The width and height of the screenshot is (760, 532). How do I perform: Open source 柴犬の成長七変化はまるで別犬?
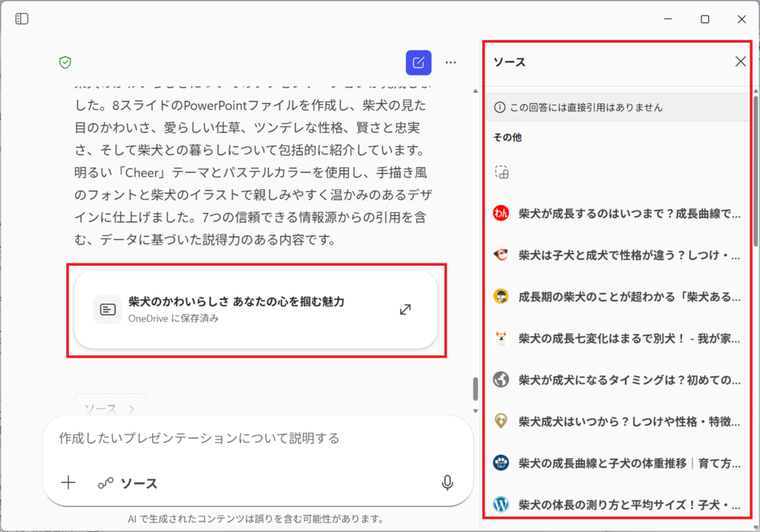click(x=629, y=338)
